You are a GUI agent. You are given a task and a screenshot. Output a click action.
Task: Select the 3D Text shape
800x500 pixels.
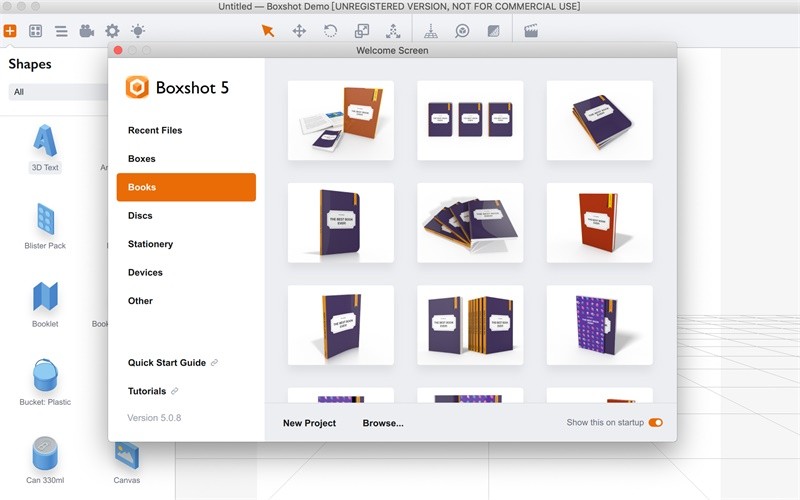[45, 148]
